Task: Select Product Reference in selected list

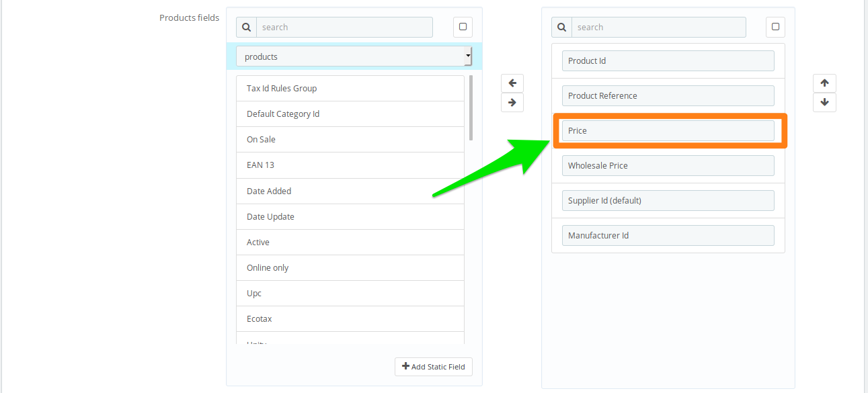Action: (x=668, y=96)
